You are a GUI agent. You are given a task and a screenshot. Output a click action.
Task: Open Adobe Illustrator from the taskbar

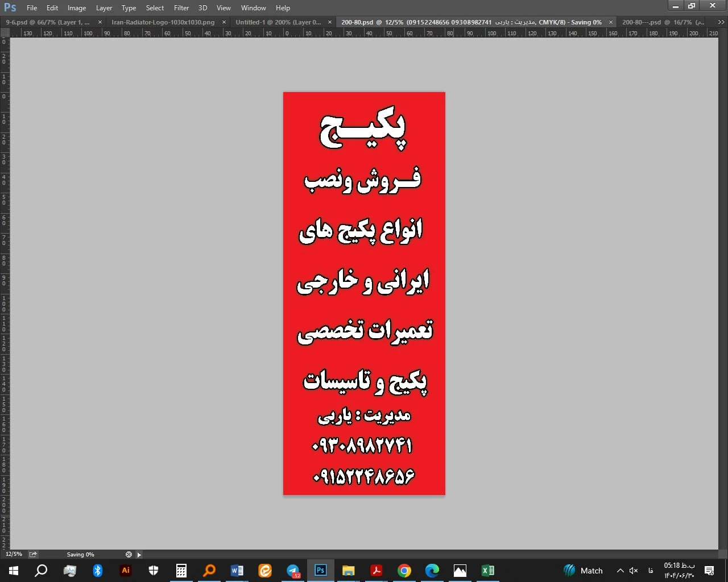tap(126, 571)
